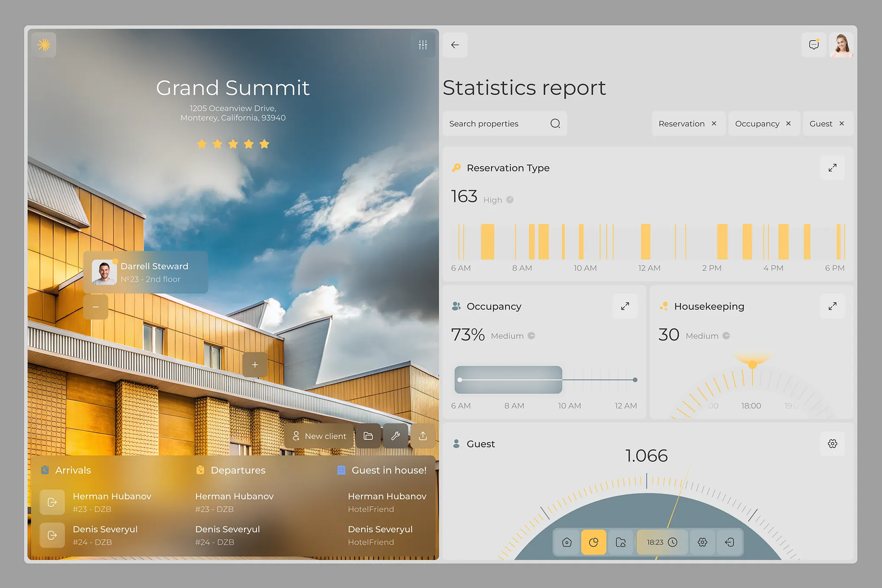Click the 18:23 clock button
The height and width of the screenshot is (588, 882).
point(662,542)
